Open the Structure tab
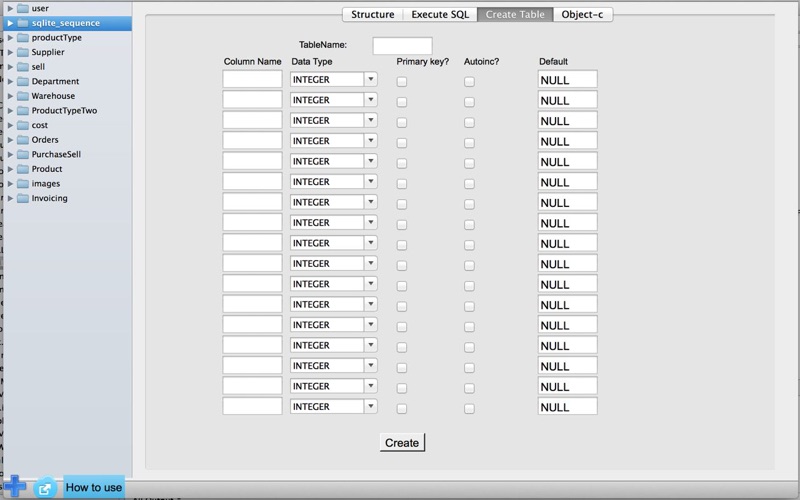Viewport: 800px width, 500px height. point(372,15)
